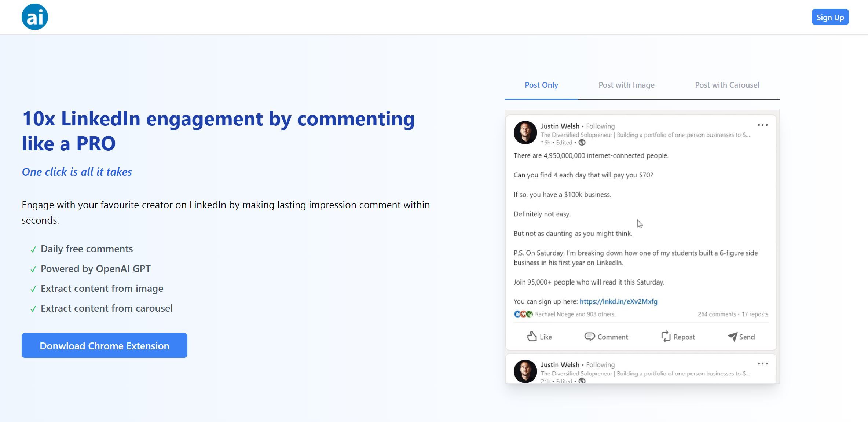Switch to the Post with Image tab
Image resolution: width=868 pixels, height=422 pixels.
point(626,85)
